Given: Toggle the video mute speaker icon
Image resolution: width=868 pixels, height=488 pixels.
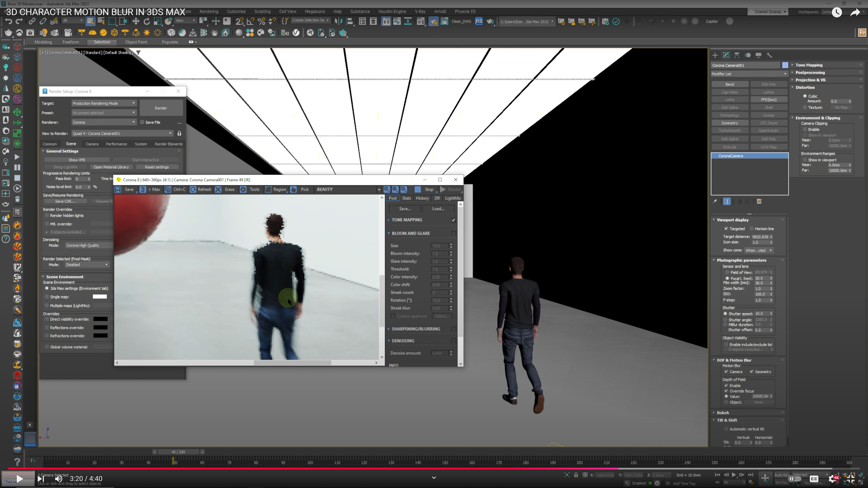Looking at the screenshot, I should [x=59, y=479].
